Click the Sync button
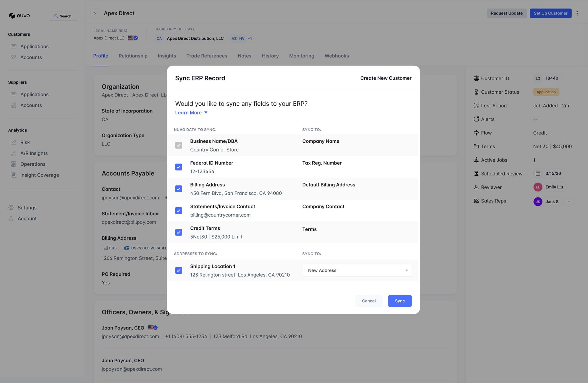Screen dimensions: 588x383 pos(400,301)
